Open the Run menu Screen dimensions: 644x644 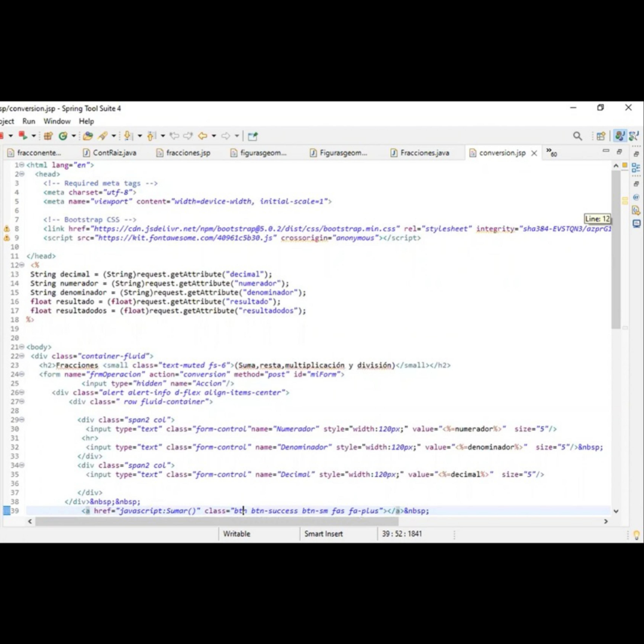(29, 121)
